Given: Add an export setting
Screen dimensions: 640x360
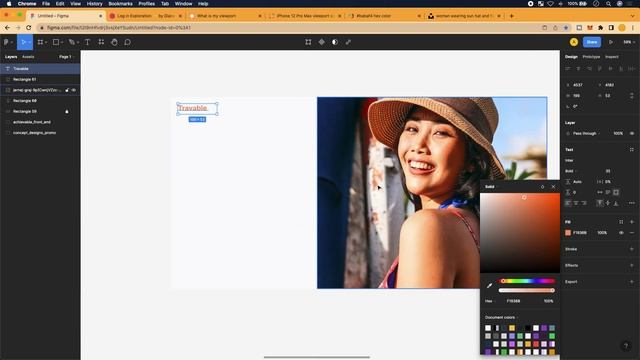Looking at the screenshot, I should point(632,282).
